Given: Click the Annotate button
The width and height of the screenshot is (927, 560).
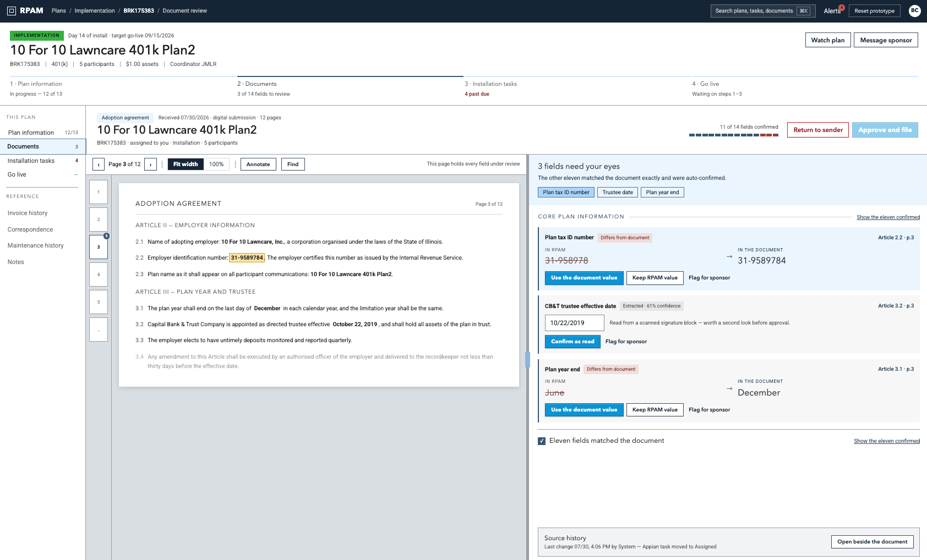Looking at the screenshot, I should pyautogui.click(x=258, y=164).
